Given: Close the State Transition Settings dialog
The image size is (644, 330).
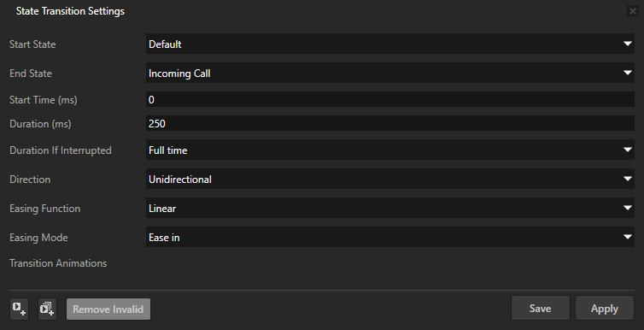Looking at the screenshot, I should [x=633, y=11].
